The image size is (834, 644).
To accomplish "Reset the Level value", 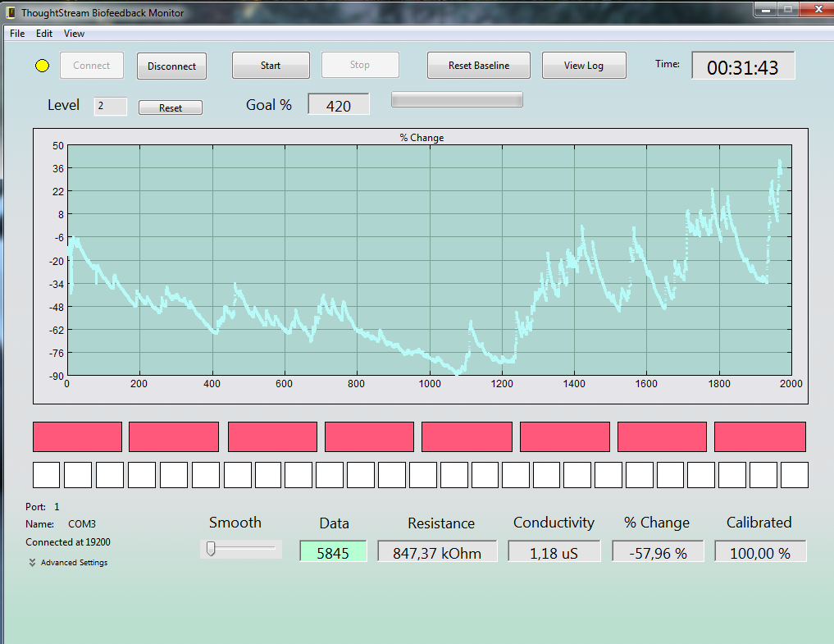I will (171, 107).
